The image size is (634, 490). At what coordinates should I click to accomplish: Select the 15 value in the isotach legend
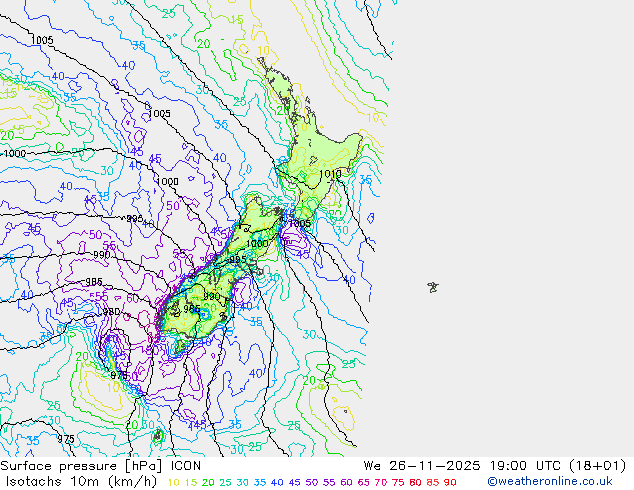click(191, 482)
